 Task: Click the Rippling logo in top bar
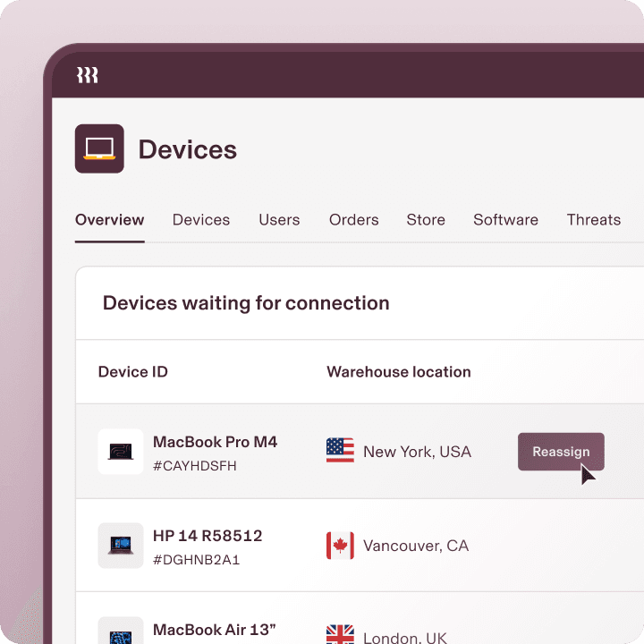(87, 75)
